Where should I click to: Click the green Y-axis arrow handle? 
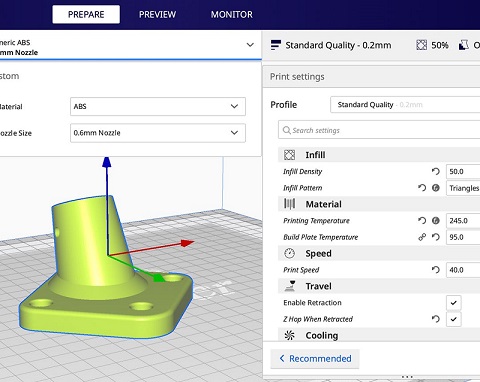tap(159, 277)
